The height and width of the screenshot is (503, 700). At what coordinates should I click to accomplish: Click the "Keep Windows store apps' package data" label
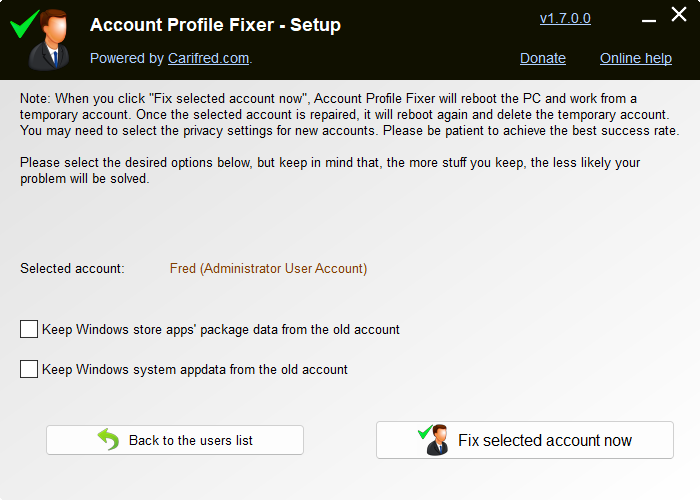coord(221,329)
